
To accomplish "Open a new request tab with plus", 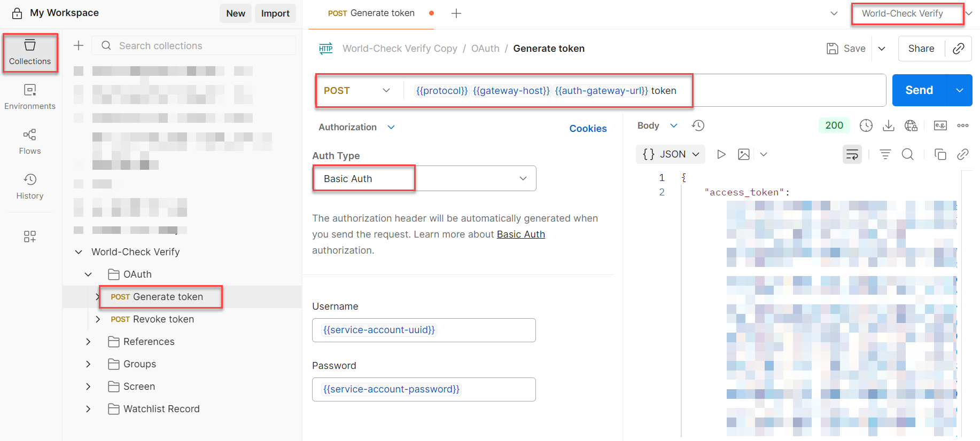I will click(x=456, y=13).
